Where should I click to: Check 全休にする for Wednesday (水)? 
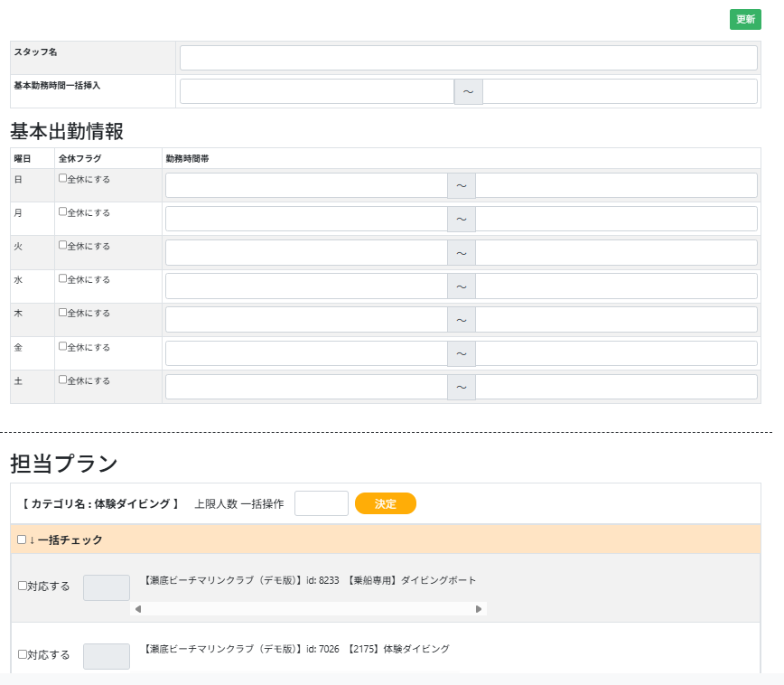[63, 279]
